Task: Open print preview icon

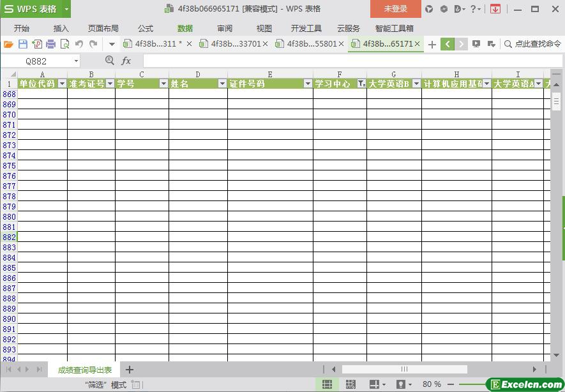Action: (65, 44)
